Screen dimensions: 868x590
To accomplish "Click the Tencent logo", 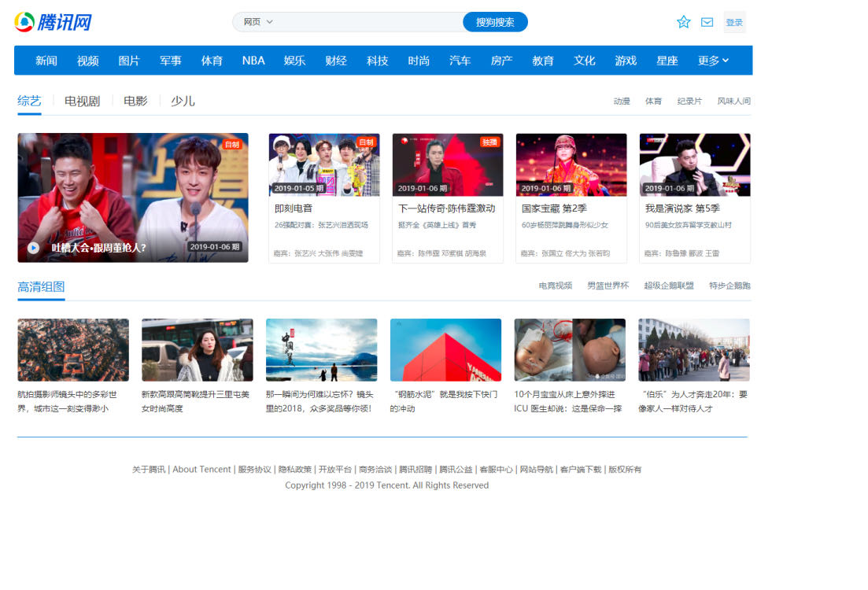I will (54, 22).
